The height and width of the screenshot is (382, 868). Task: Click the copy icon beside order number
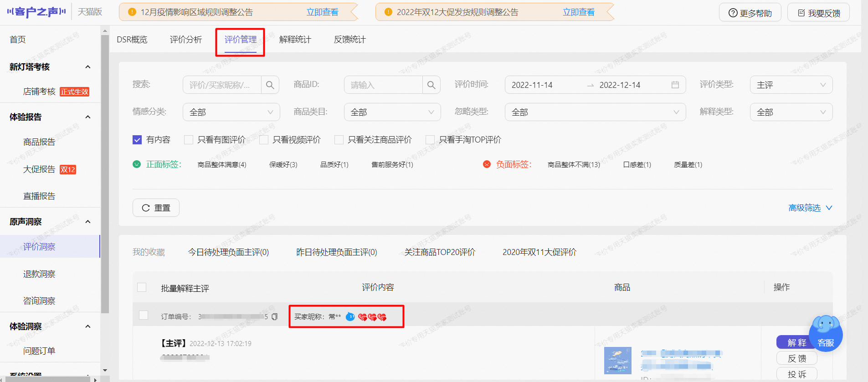tap(274, 316)
